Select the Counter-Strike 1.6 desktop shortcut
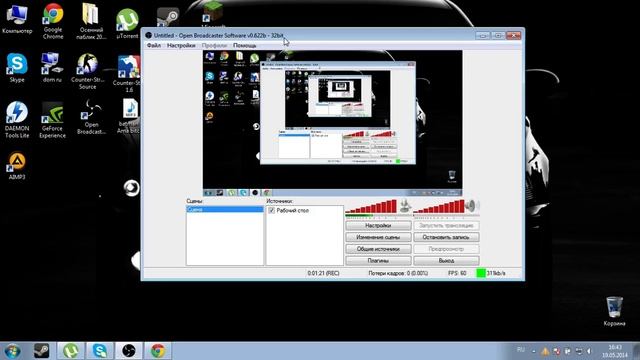The height and width of the screenshot is (360, 640). [x=127, y=73]
